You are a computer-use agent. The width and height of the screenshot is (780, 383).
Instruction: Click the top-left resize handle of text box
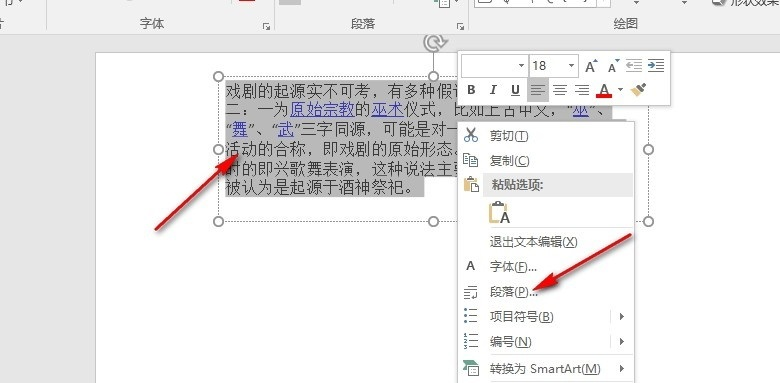tap(218, 77)
